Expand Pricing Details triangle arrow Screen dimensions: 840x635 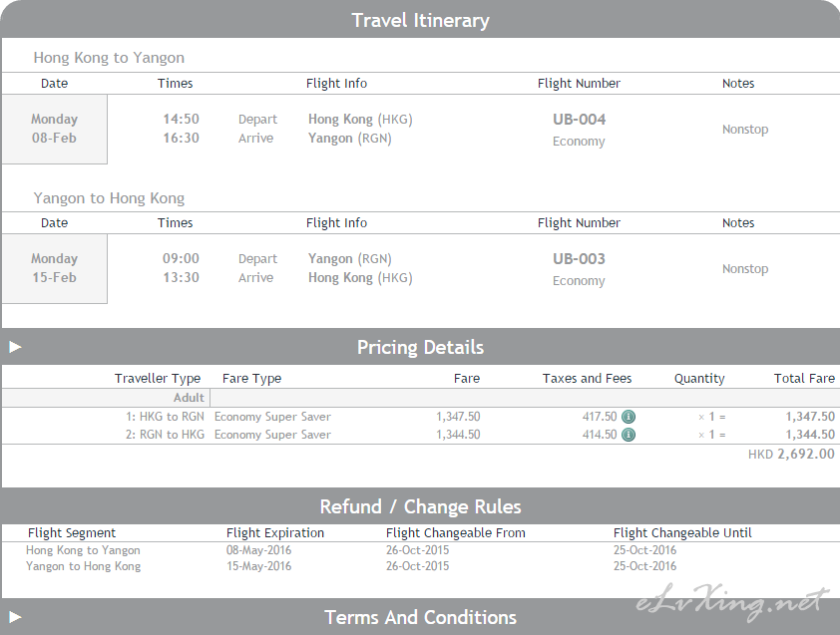coord(15,347)
